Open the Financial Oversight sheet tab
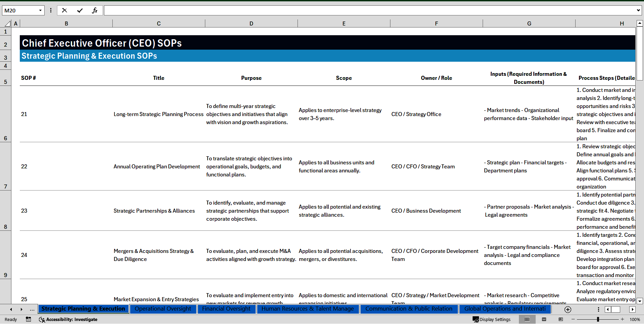This screenshot has height=324, width=644. pos(226,309)
